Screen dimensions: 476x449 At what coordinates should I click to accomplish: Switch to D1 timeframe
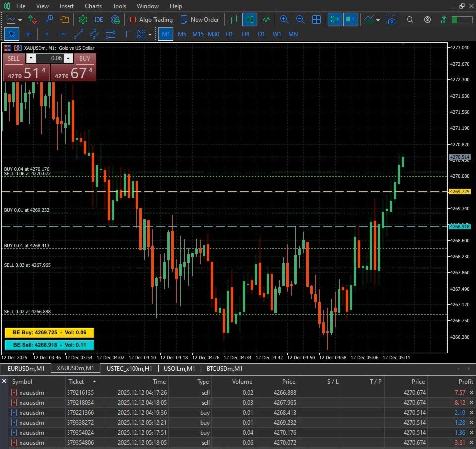tap(261, 34)
